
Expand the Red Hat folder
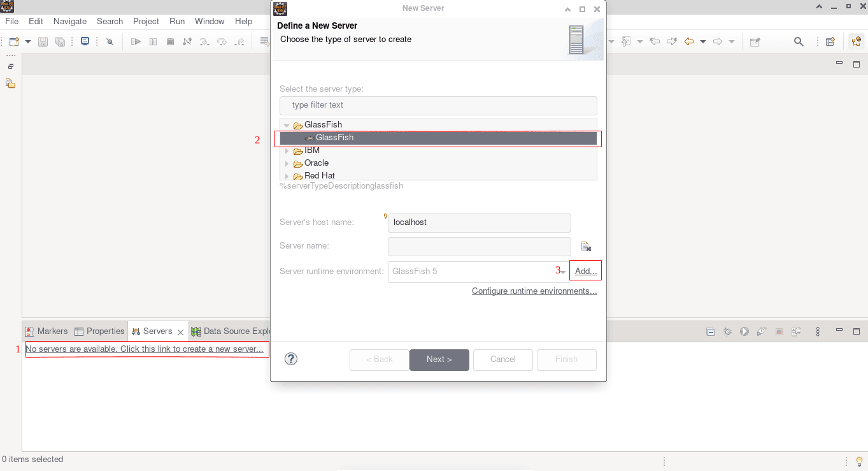[287, 177]
